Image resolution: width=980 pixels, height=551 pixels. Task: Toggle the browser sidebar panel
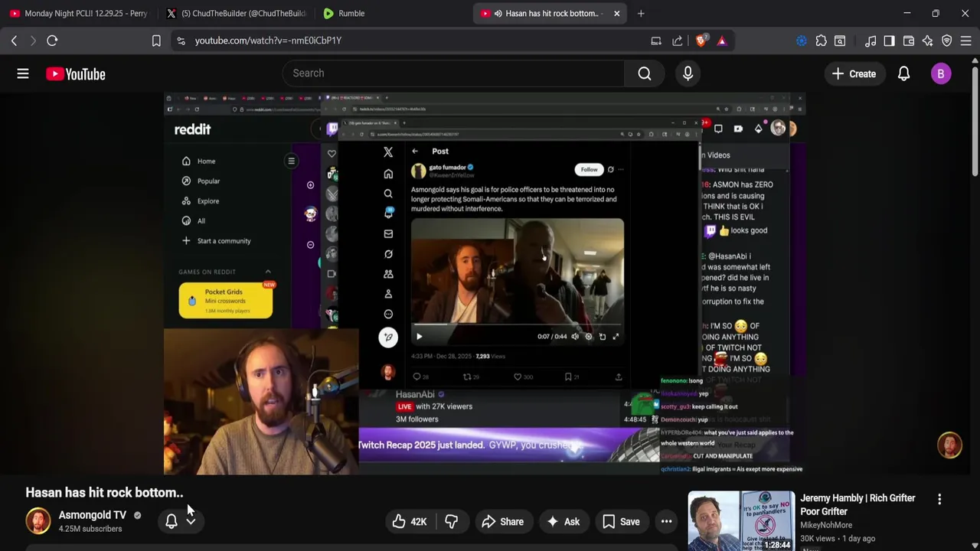889,41
